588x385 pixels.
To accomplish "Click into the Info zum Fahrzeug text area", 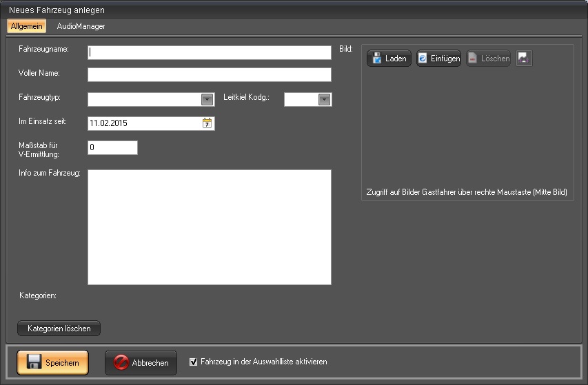I will pos(210,227).
